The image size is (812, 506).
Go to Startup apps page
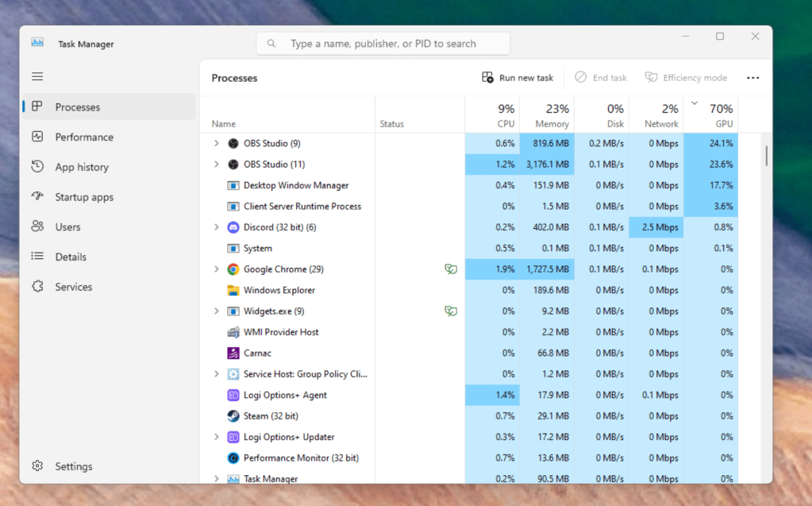click(110, 197)
